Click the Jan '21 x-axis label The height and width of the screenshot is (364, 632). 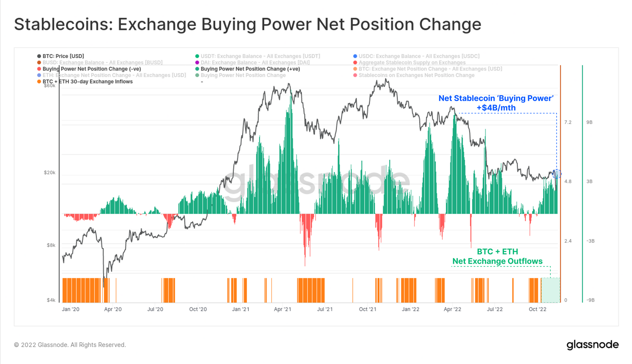(x=241, y=309)
